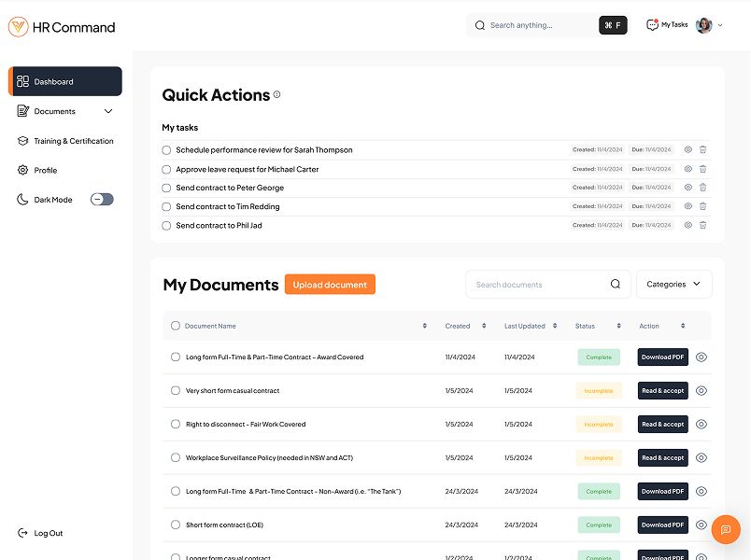This screenshot has width=751, height=560.
Task: Select the Right to disconnect document checkbox
Action: 176,425
